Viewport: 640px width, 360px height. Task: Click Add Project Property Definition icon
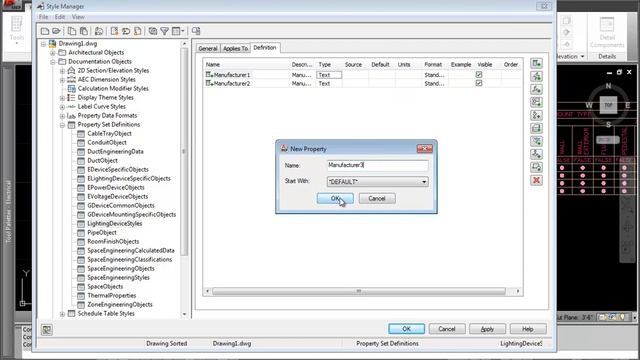[536, 142]
